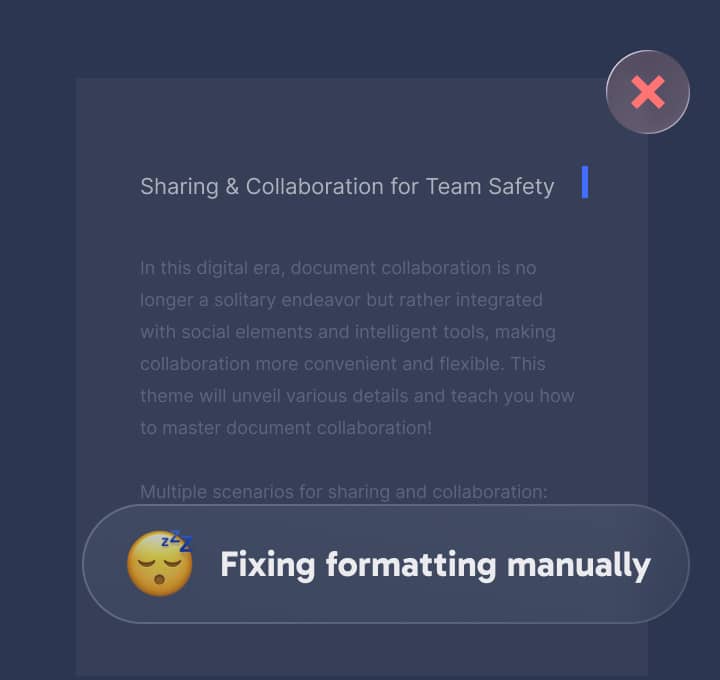The image size is (720, 680).
Task: Click the line starting 'theme will unveil'
Action: pos(357,396)
